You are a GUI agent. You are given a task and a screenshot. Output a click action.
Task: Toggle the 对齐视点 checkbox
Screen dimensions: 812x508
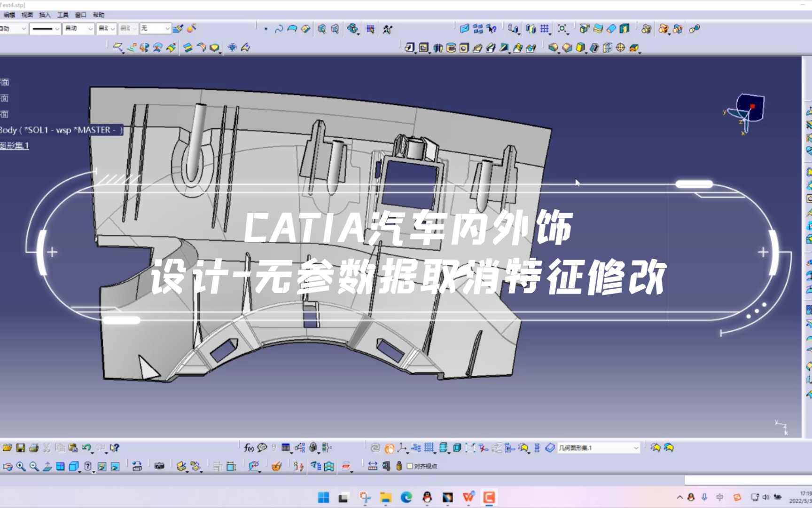point(410,466)
